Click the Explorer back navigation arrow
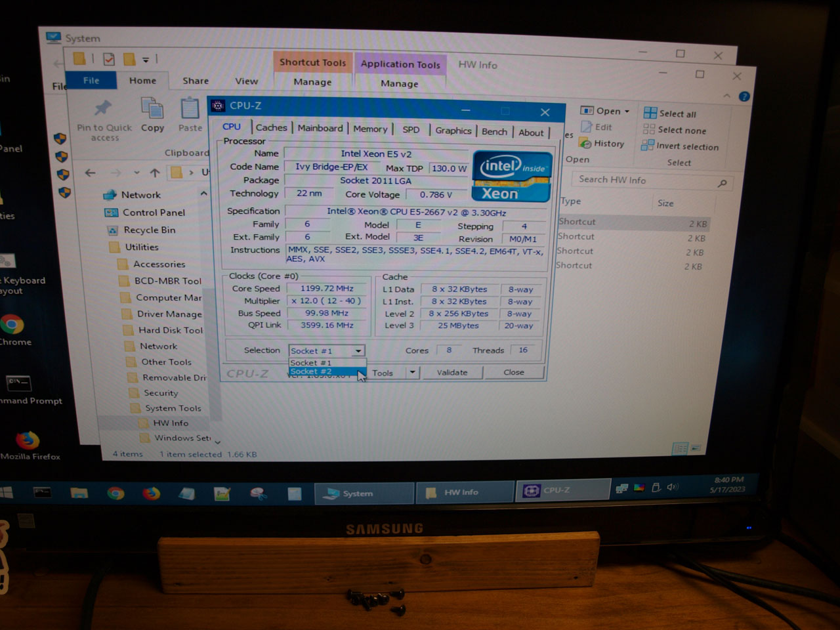Image resolution: width=840 pixels, height=630 pixels. (x=91, y=173)
